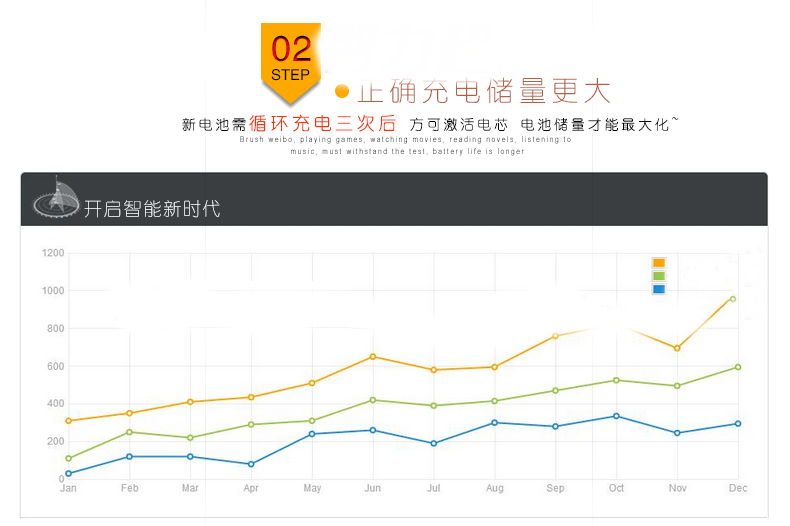This screenshot has width=790, height=526.
Task: Click the green line data point at Apr
Action: (x=251, y=425)
